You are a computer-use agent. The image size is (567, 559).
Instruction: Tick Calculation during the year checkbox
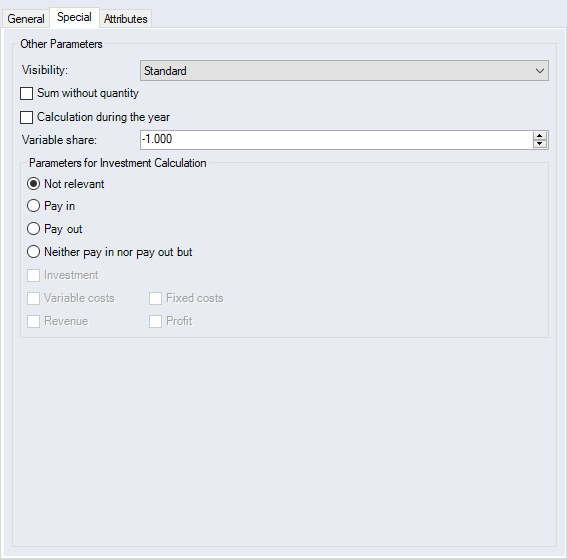coord(26,117)
